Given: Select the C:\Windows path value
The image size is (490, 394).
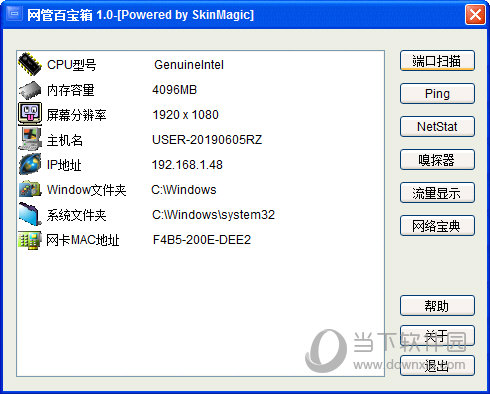Looking at the screenshot, I should click(184, 190).
